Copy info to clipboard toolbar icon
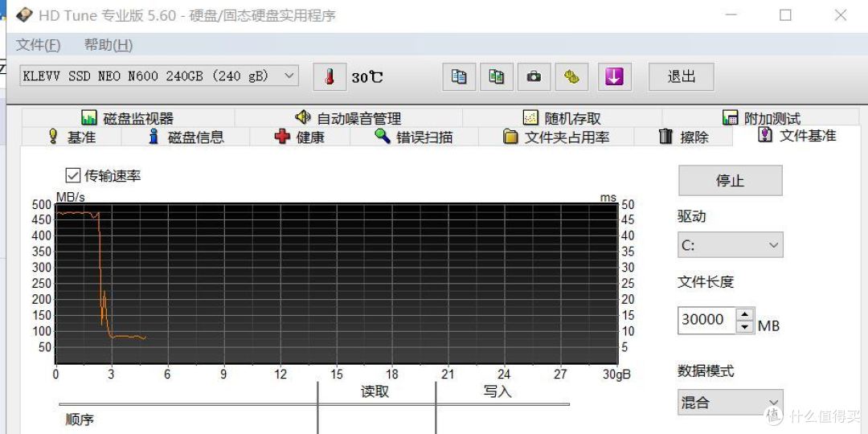Screen dimensions: 868x434 (459, 77)
